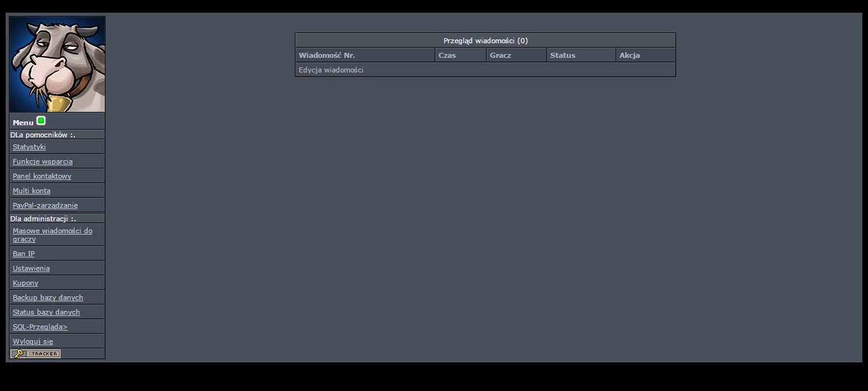Screen dimensions: 868x391
Task: Click the Wiadomość Nr. column header
Action: point(365,55)
